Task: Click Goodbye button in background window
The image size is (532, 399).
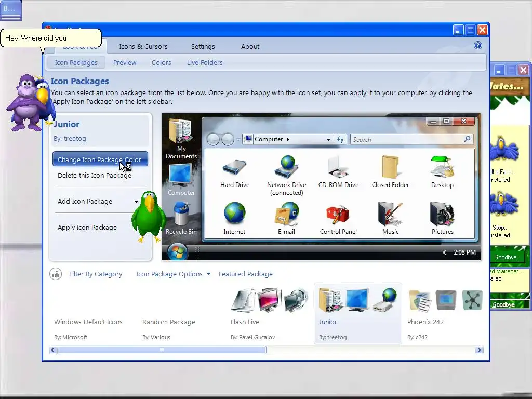Action: 505,257
